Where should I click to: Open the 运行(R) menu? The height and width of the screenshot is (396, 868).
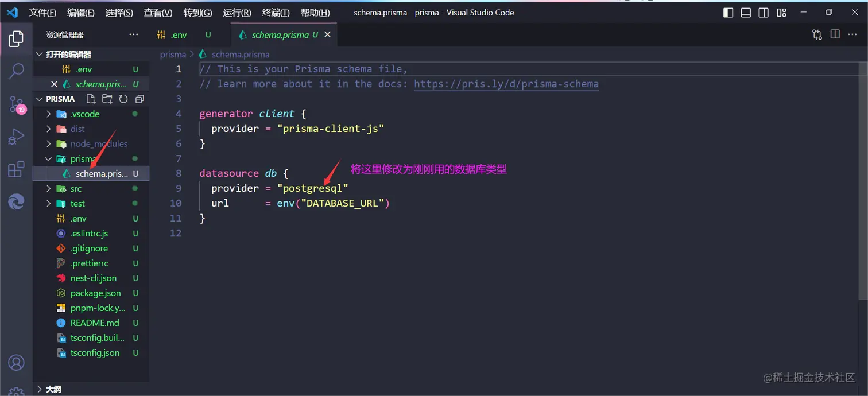pyautogui.click(x=237, y=13)
